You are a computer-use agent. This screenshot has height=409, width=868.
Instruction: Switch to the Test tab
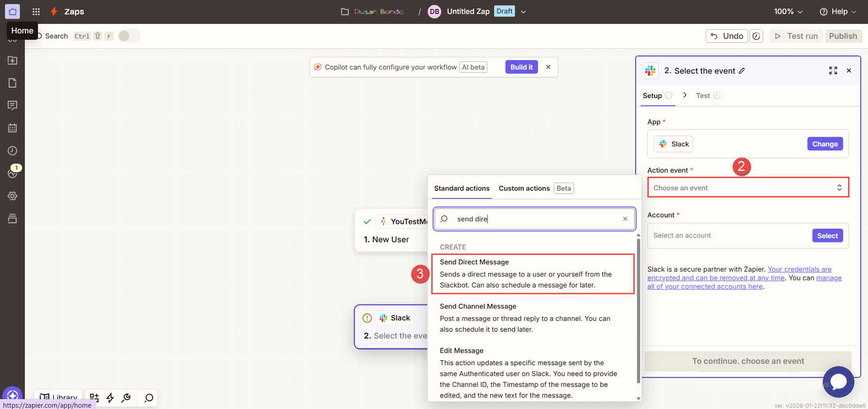tap(703, 95)
